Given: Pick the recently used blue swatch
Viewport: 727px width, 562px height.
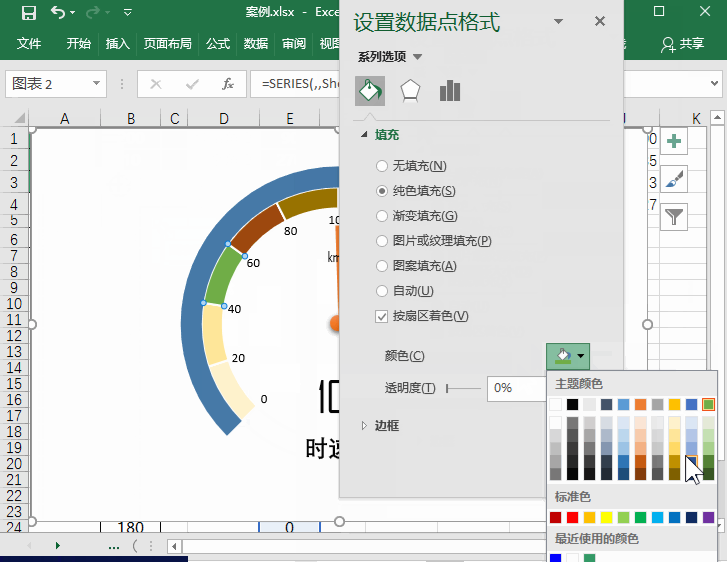Looking at the screenshot, I should (555, 558).
